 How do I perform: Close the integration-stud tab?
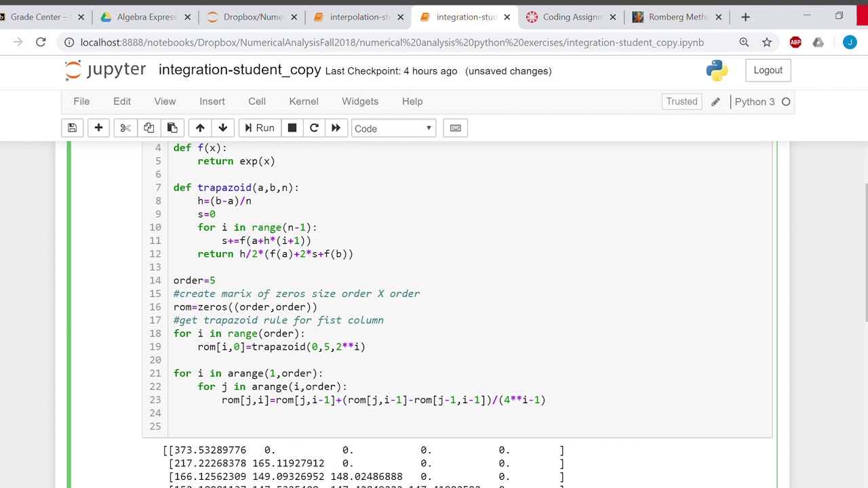[507, 17]
